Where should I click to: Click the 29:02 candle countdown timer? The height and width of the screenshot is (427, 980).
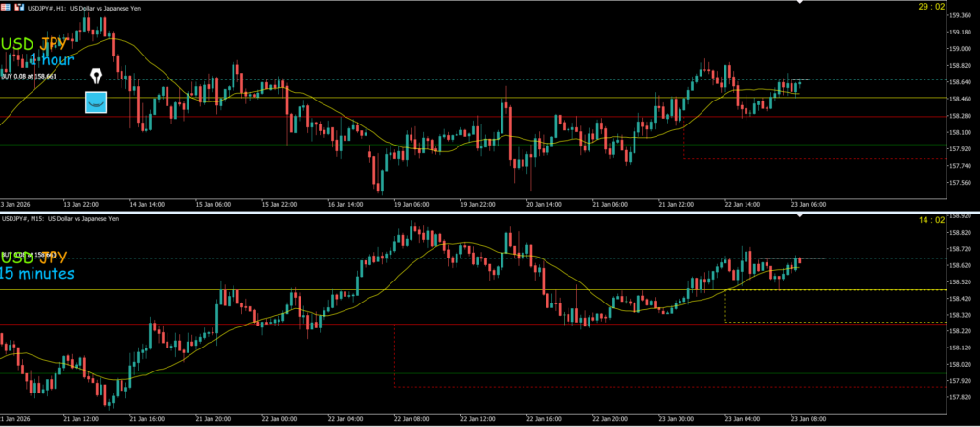click(x=931, y=7)
